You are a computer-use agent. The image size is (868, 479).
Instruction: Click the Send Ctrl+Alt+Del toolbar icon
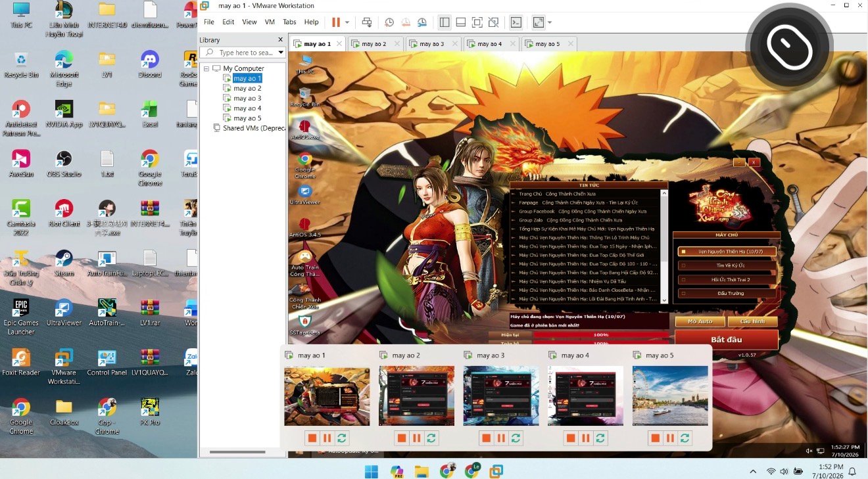click(367, 22)
